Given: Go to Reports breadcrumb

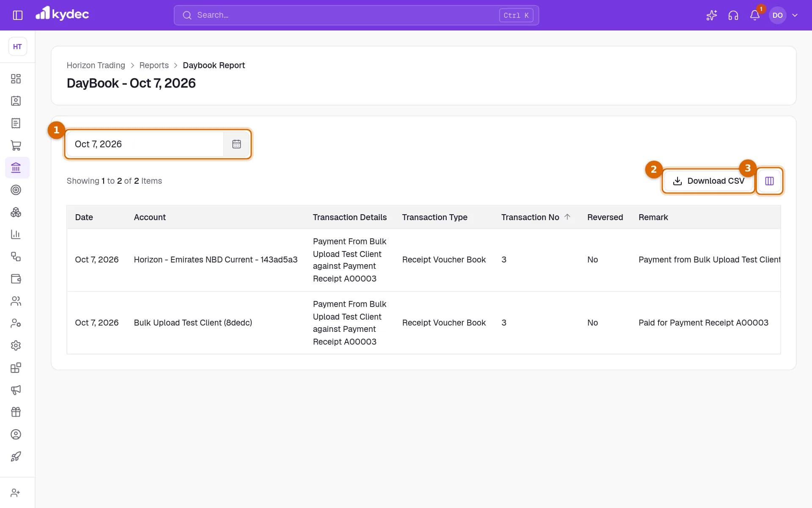Looking at the screenshot, I should [x=154, y=65].
